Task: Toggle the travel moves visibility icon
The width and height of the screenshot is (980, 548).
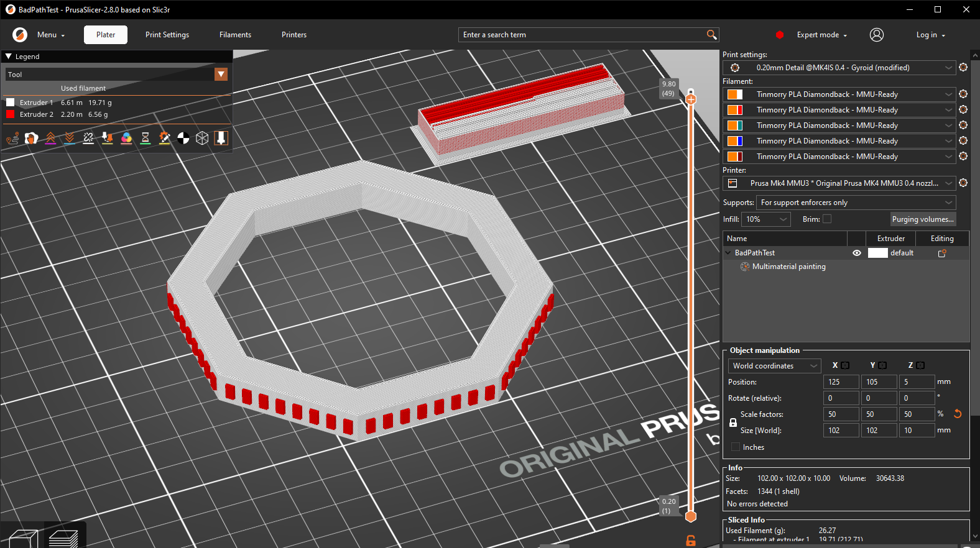Action: pyautogui.click(x=12, y=138)
